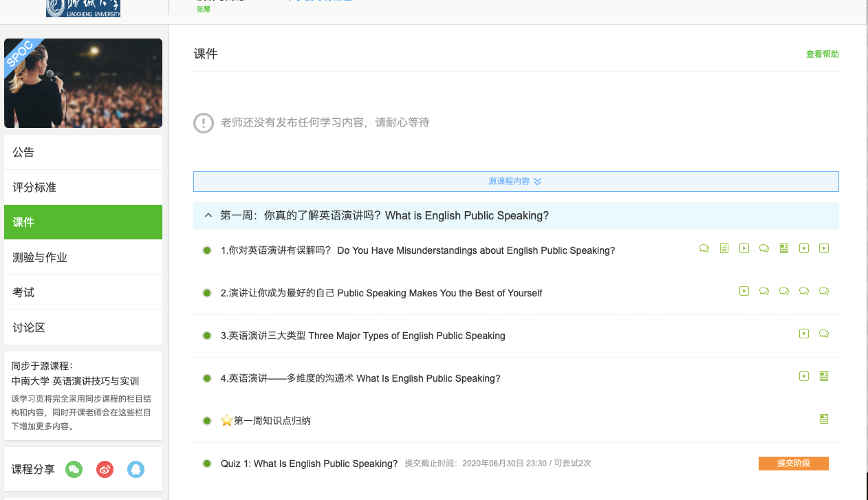The image size is (868, 500).
Task: Click the 第一周 chapter title text
Action: click(384, 215)
